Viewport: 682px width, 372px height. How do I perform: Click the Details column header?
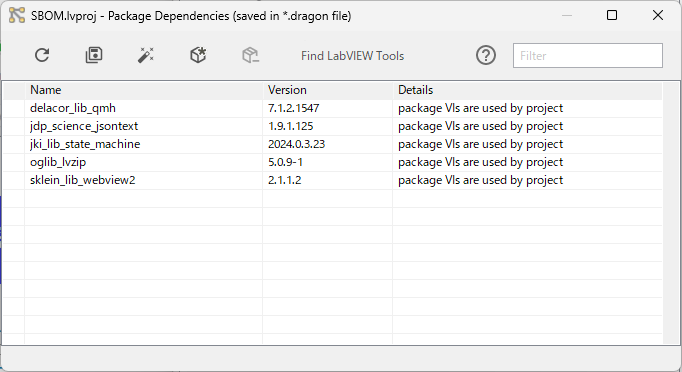click(528, 90)
